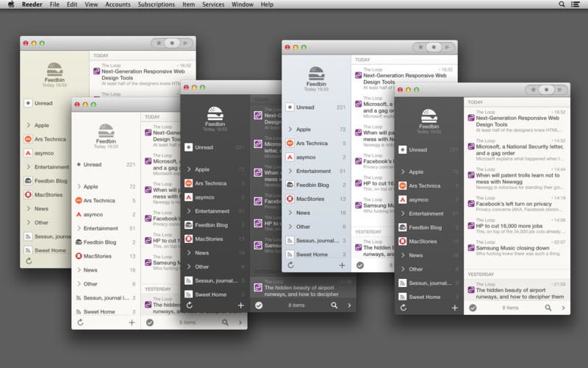
Task: Expand Entertainment folder in all-dark window sidebar
Action: [189, 211]
